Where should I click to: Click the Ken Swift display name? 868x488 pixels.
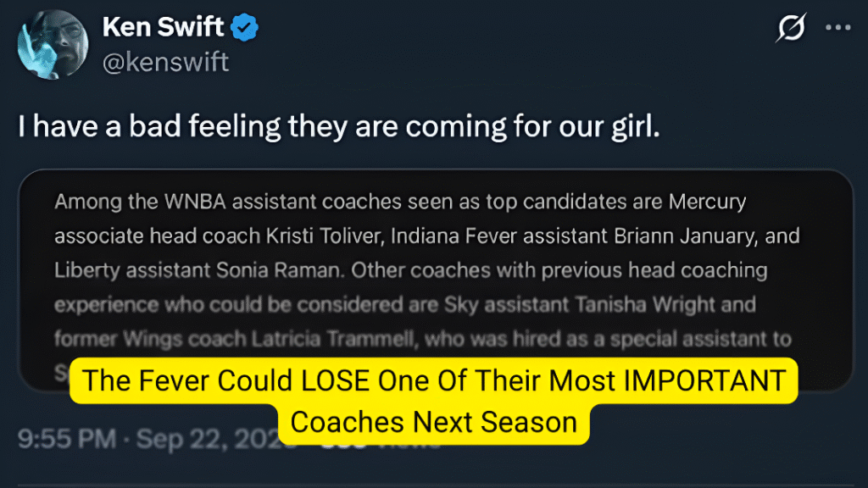pyautogui.click(x=165, y=25)
